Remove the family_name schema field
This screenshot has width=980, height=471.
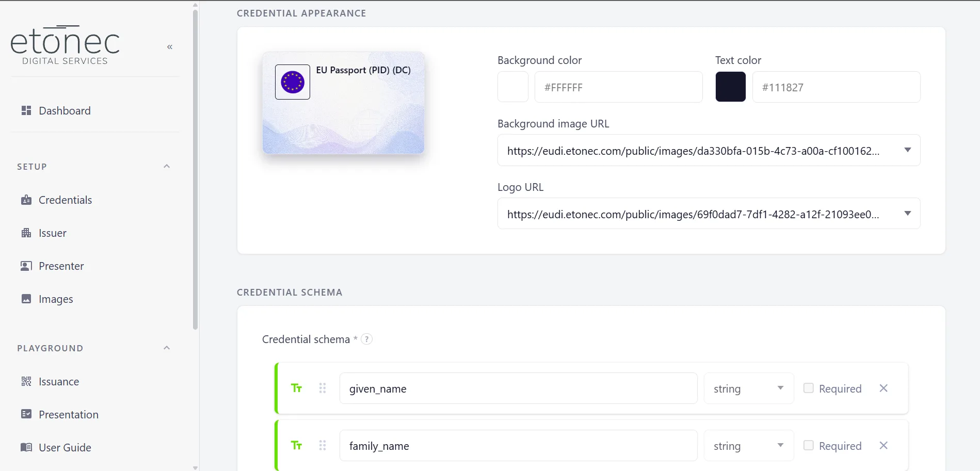(x=883, y=445)
